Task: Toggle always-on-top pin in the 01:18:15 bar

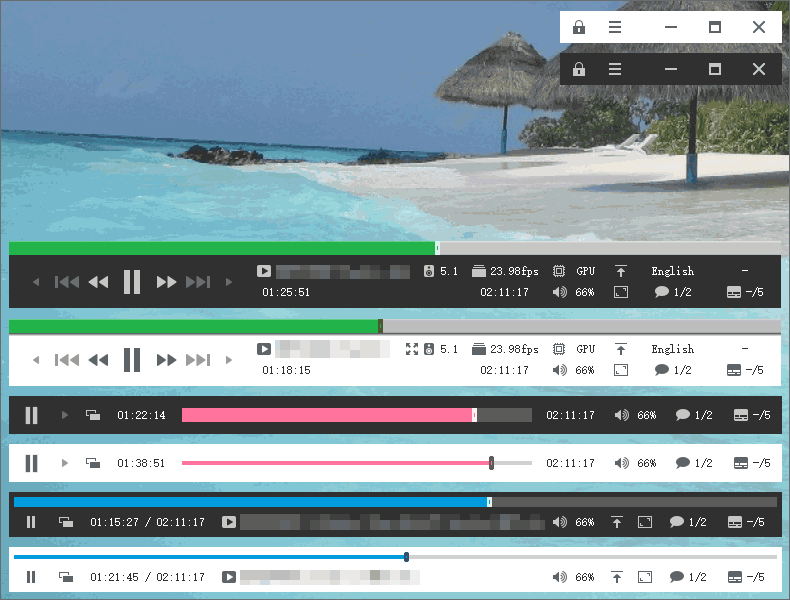Action: [621, 349]
